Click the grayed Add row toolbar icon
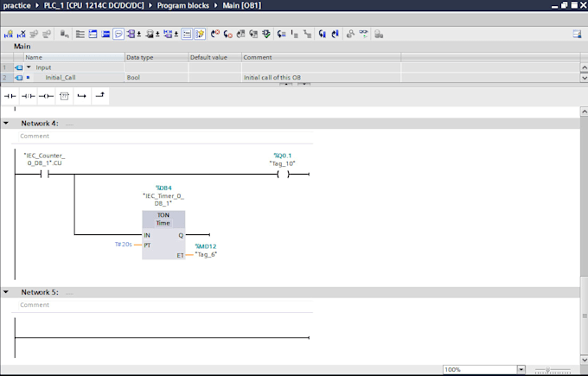 (x=47, y=35)
